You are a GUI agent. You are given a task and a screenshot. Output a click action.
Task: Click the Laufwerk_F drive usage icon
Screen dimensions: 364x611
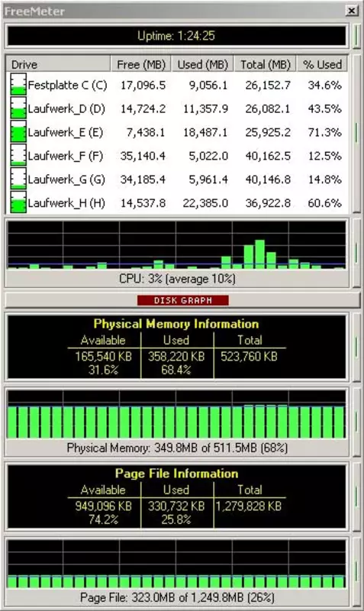[x=18, y=155]
